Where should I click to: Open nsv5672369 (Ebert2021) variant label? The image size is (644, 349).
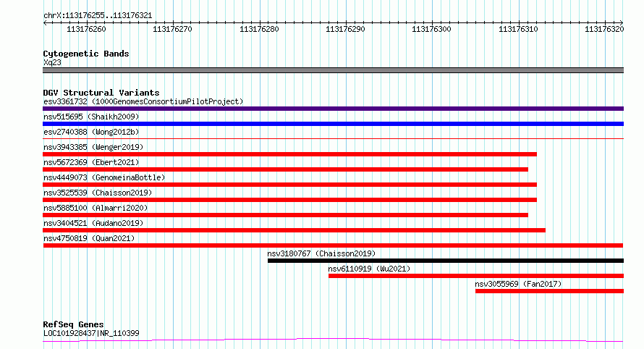point(91,162)
